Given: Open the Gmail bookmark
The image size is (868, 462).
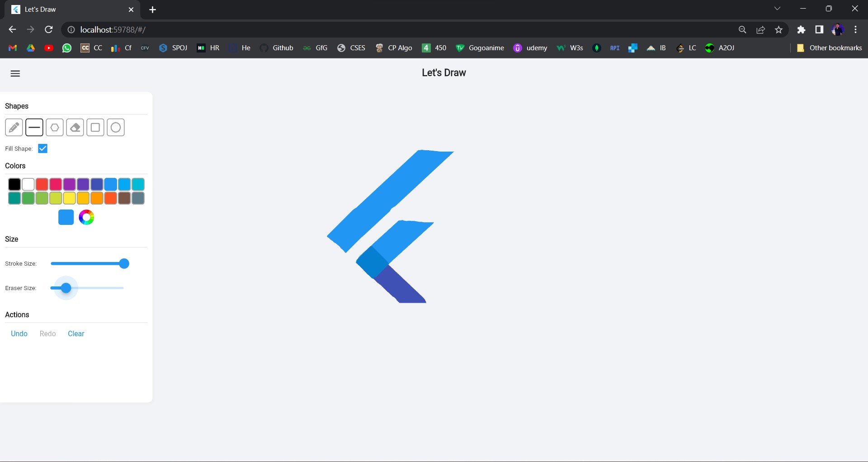Looking at the screenshot, I should (x=13, y=48).
